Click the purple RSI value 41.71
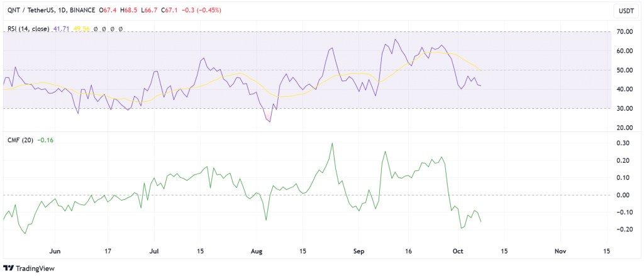The image size is (644, 276). coord(61,29)
